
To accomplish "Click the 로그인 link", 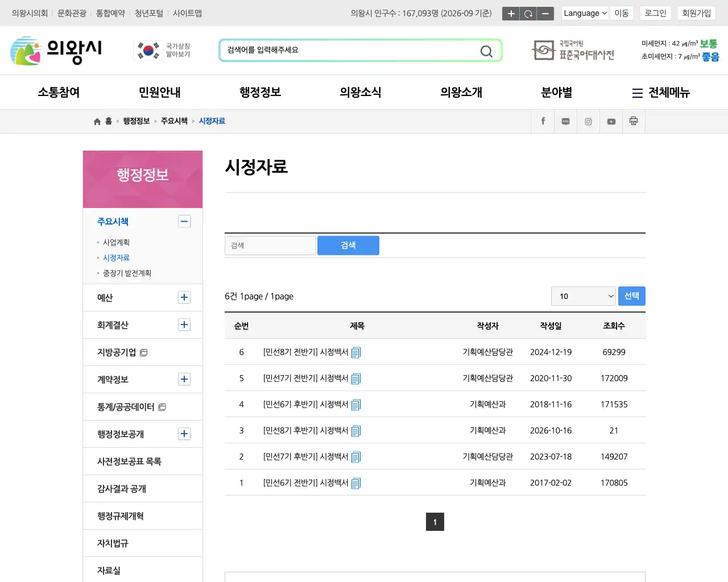I will click(x=655, y=13).
